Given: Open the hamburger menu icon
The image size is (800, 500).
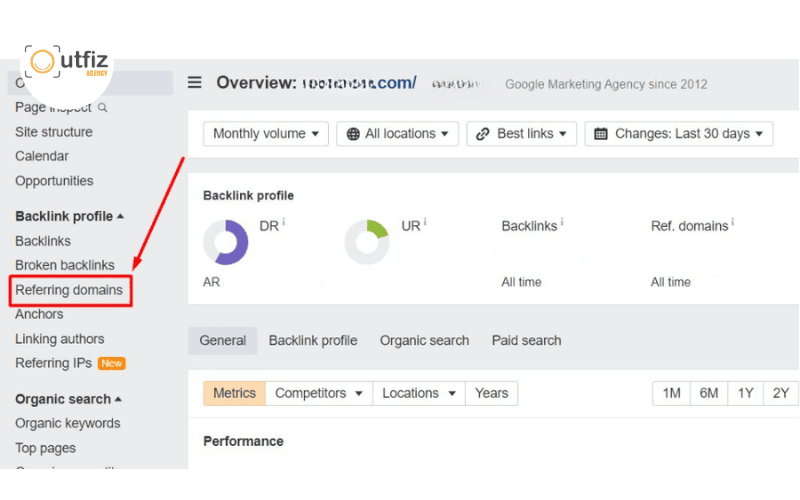Looking at the screenshot, I should [x=194, y=82].
